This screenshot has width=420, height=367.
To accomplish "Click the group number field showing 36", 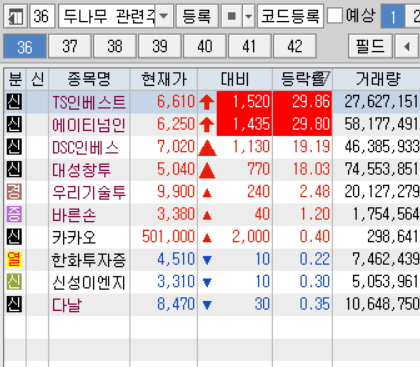I will pyautogui.click(x=42, y=16).
